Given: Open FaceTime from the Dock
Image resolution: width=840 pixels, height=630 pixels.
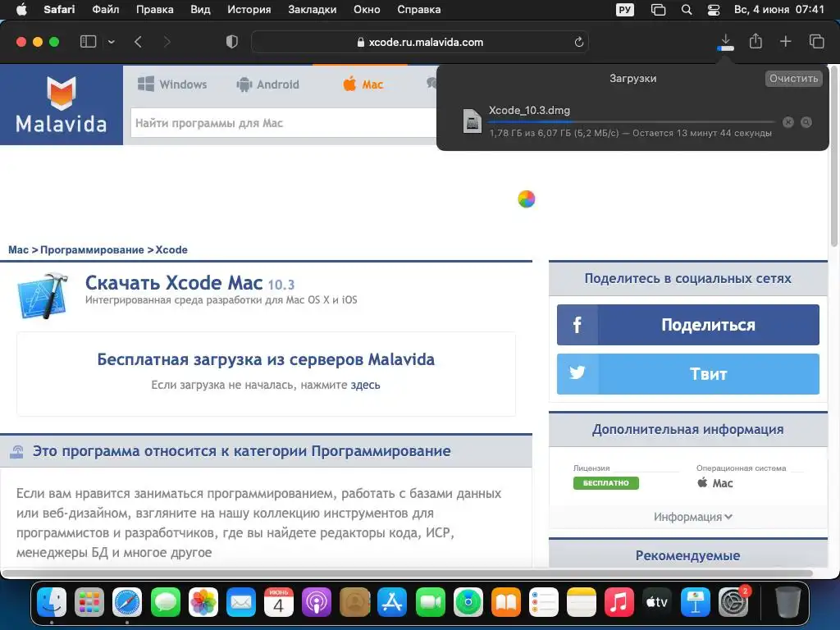Looking at the screenshot, I should pyautogui.click(x=430, y=601).
